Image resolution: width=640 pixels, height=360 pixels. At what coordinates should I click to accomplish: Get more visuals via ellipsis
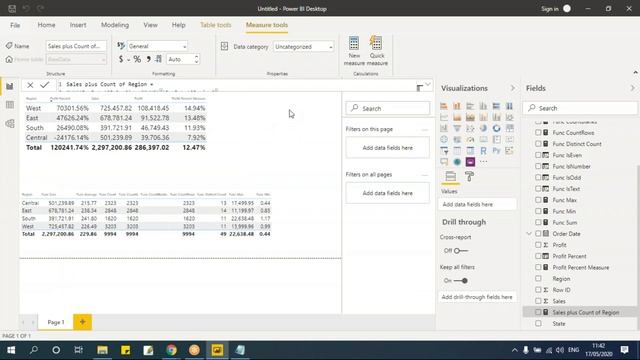483,162
